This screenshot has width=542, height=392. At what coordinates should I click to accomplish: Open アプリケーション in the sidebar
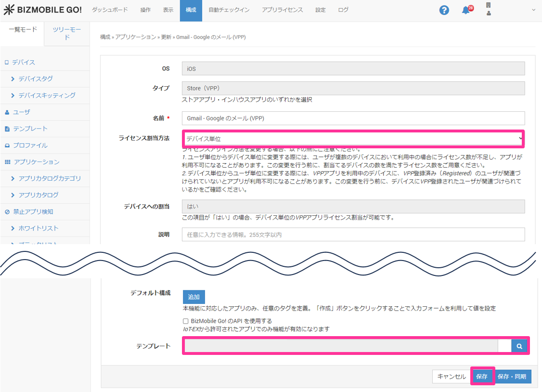point(36,162)
